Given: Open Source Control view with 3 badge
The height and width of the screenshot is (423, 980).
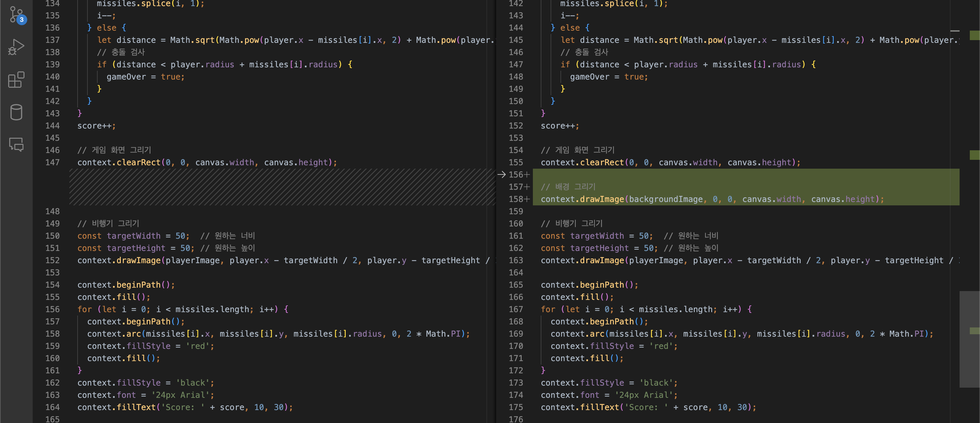Looking at the screenshot, I should click(16, 14).
